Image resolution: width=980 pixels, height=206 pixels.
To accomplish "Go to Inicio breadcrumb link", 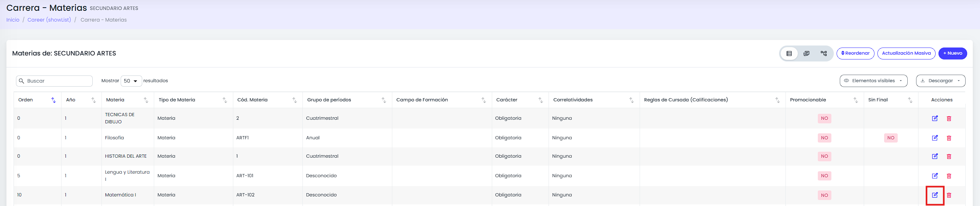I will tap(13, 20).
